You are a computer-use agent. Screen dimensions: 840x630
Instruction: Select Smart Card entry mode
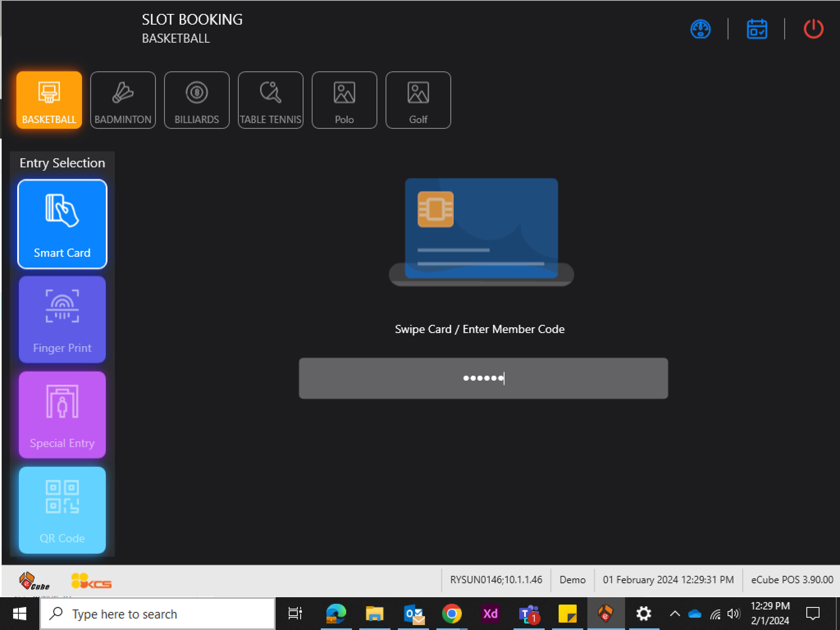click(x=62, y=224)
